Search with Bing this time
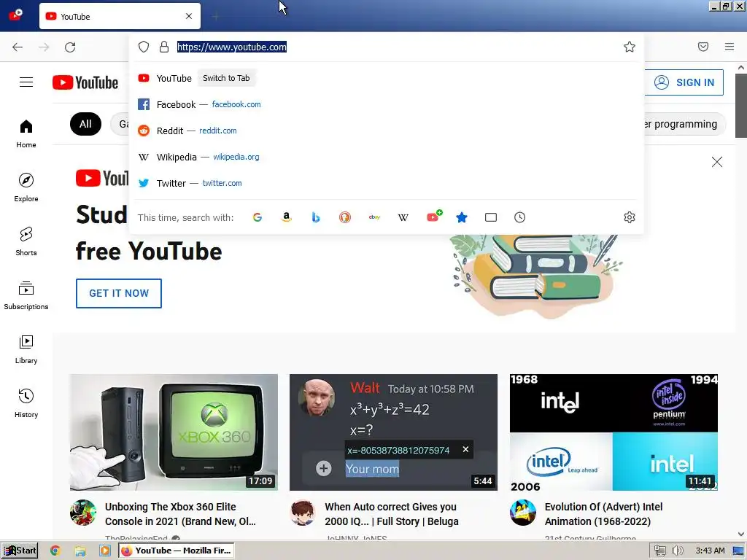Image resolution: width=747 pixels, height=560 pixels. (x=315, y=217)
